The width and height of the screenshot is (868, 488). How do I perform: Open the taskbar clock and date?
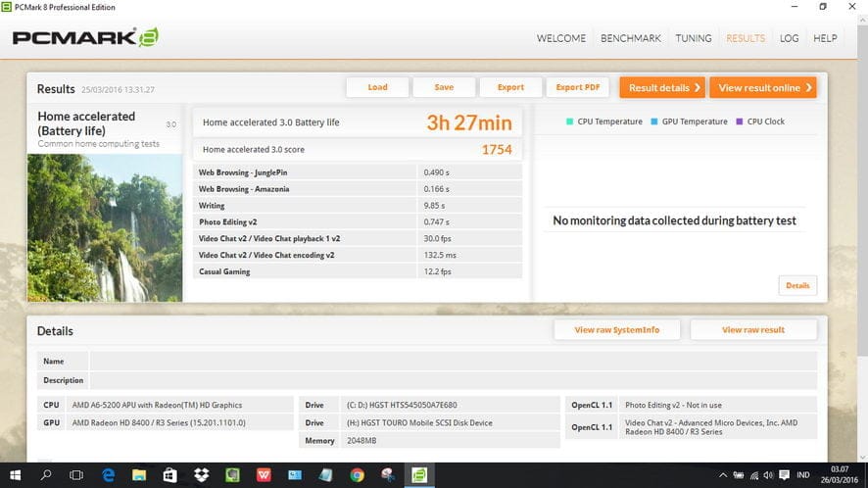[840, 474]
